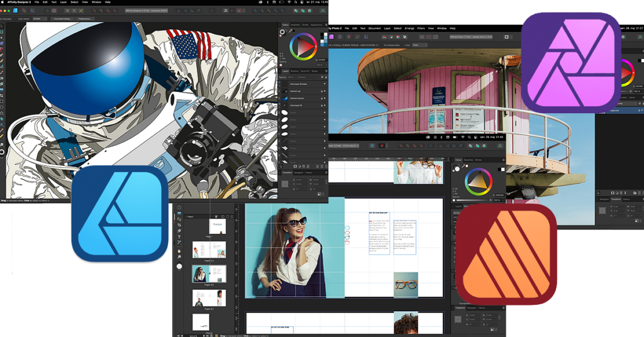Toggle the lock on Helmet bottom layer

click(321, 98)
